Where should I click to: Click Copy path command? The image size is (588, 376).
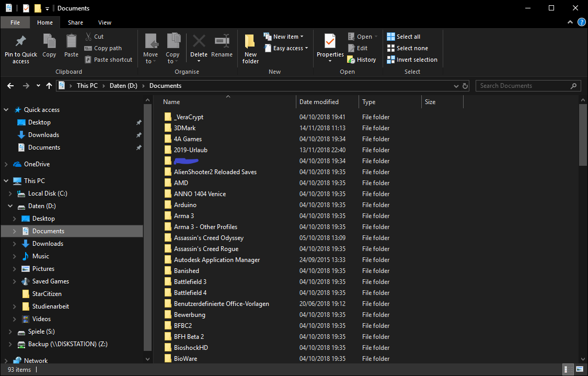[x=103, y=48]
